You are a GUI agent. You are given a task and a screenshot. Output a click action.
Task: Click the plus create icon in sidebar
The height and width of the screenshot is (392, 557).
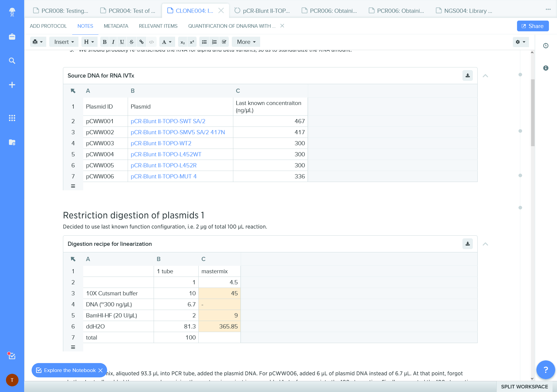12,85
